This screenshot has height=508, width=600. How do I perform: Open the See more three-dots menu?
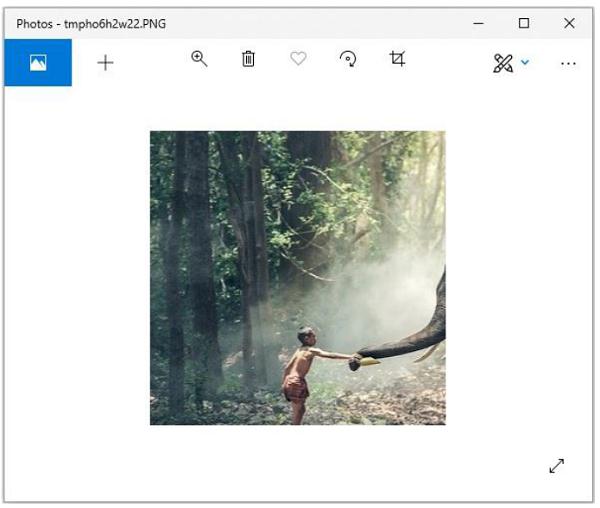(x=568, y=63)
